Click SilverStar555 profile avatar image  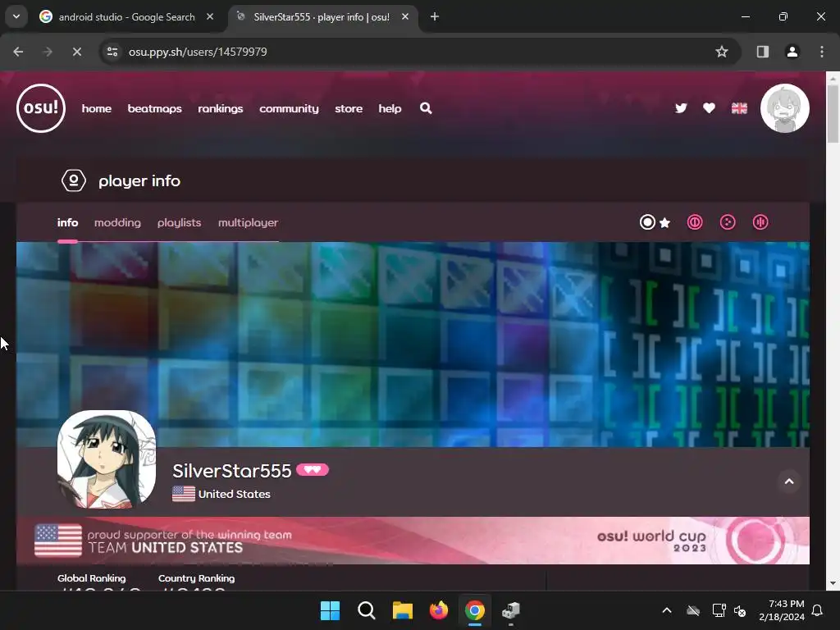(x=107, y=459)
